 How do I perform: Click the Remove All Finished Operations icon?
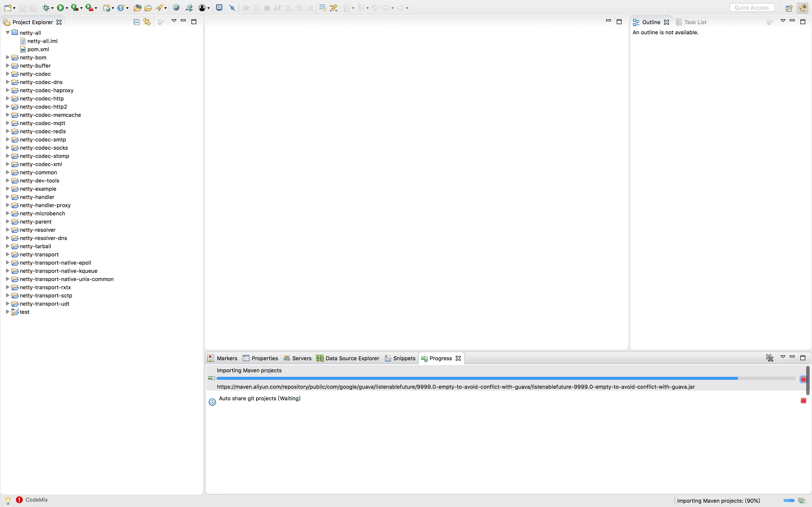point(769,358)
